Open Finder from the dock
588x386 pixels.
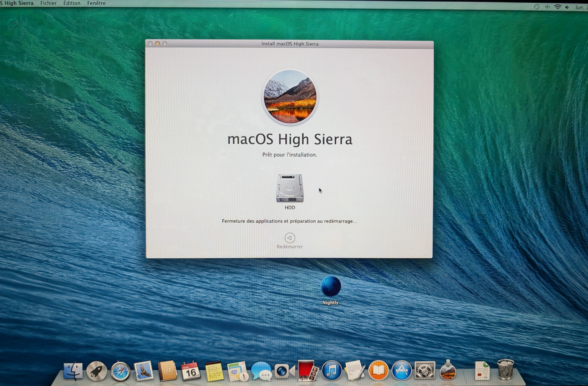[73, 371]
